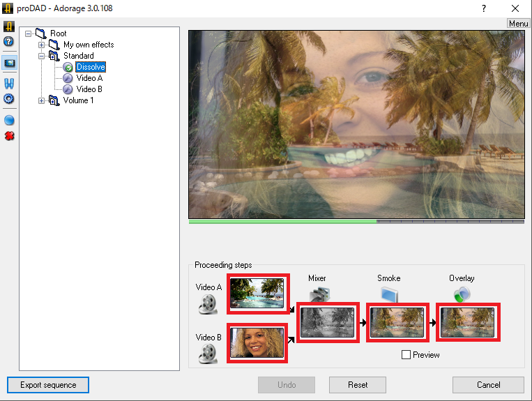Click the Export sequence button

click(x=48, y=385)
